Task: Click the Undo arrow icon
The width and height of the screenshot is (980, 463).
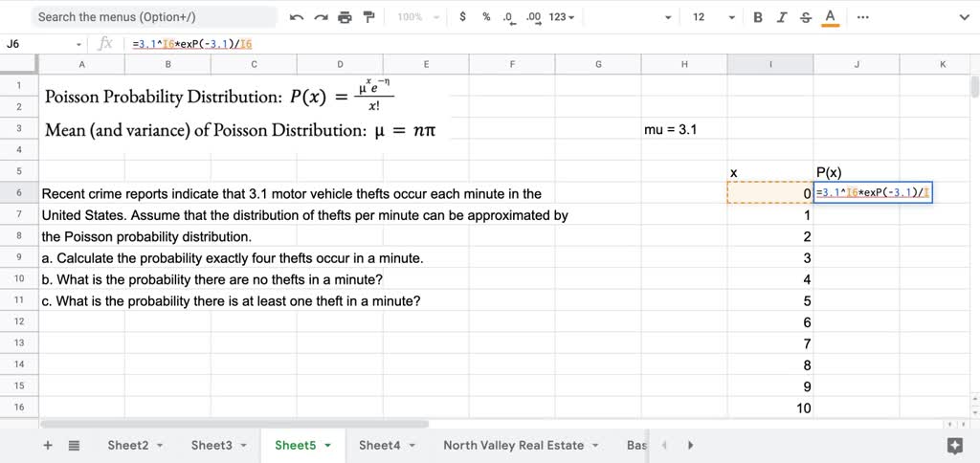Action: (297, 17)
